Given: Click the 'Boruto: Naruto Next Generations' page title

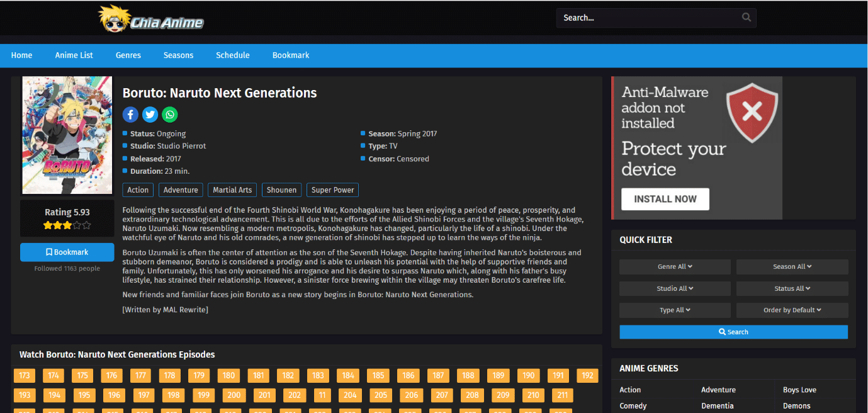Looking at the screenshot, I should pos(220,93).
